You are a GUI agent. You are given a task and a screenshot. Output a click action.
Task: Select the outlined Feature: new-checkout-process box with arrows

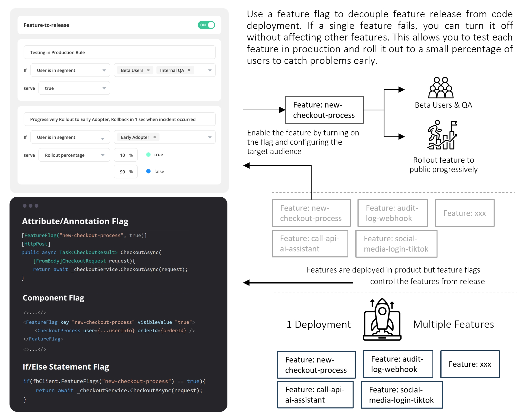coord(324,110)
